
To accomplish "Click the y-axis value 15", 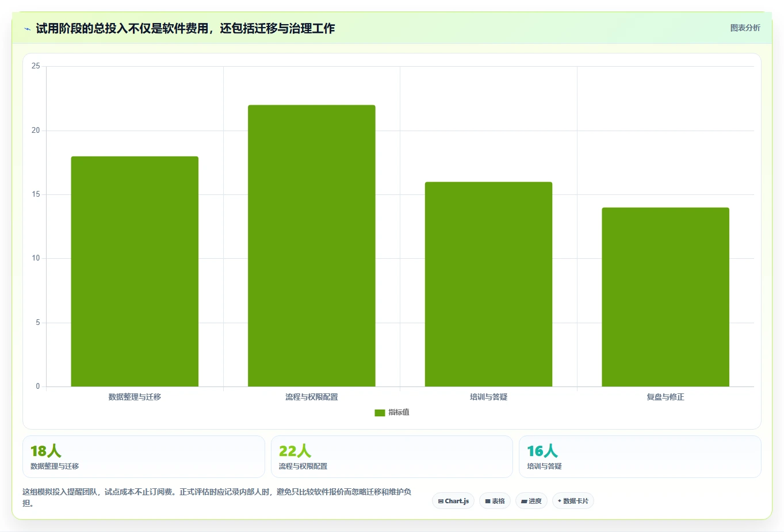I will (x=36, y=194).
